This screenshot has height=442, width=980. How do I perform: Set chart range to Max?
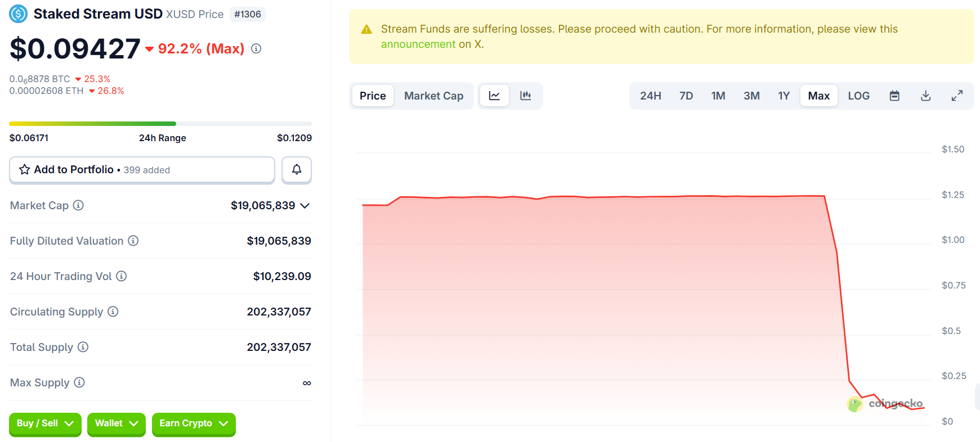(819, 96)
